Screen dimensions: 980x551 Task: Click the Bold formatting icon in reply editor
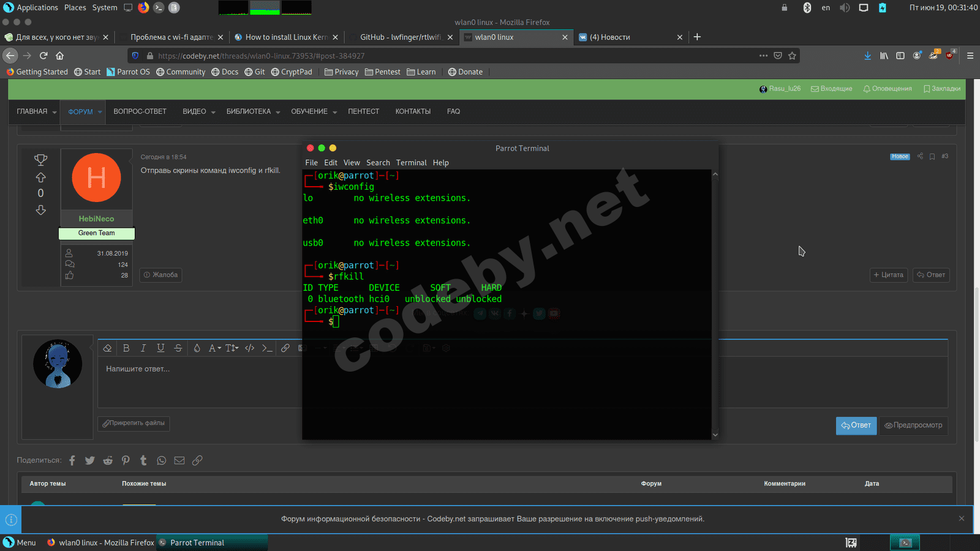point(126,348)
